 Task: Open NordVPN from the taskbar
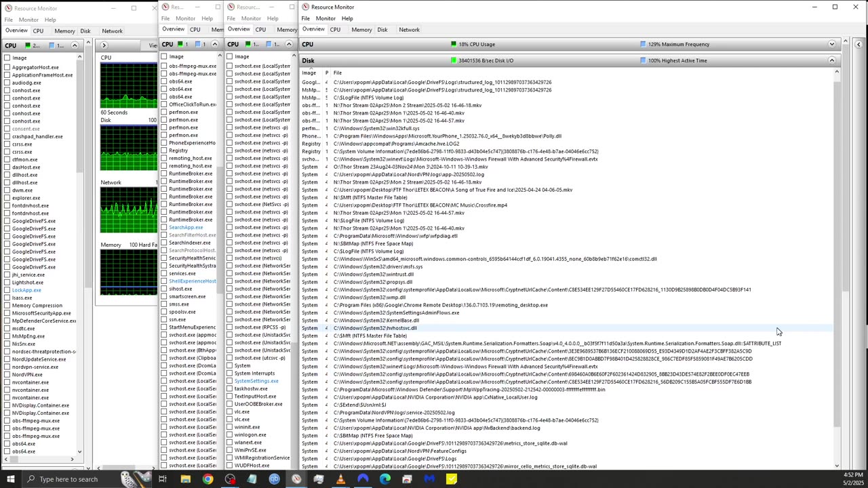point(363,479)
